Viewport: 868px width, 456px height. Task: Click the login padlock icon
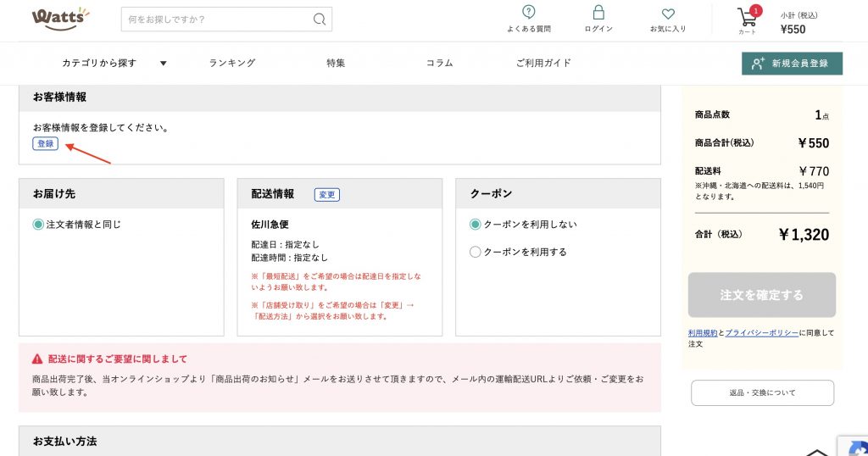tap(598, 13)
